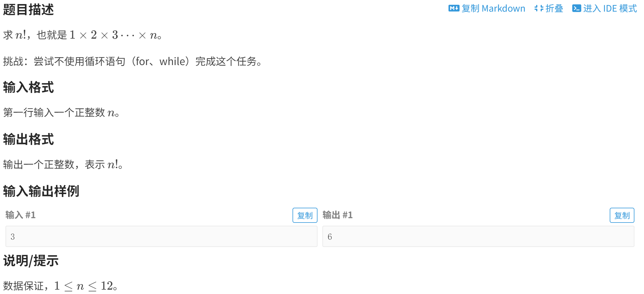Copy sample output #1 with 复制 button

tap(622, 215)
